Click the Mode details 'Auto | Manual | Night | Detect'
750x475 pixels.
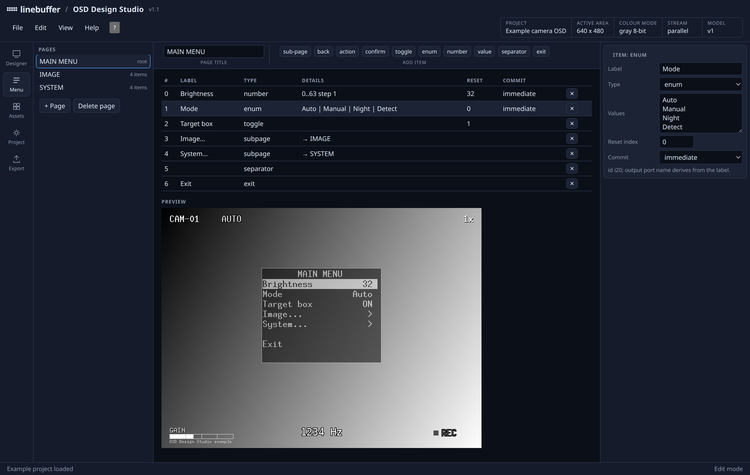click(349, 109)
